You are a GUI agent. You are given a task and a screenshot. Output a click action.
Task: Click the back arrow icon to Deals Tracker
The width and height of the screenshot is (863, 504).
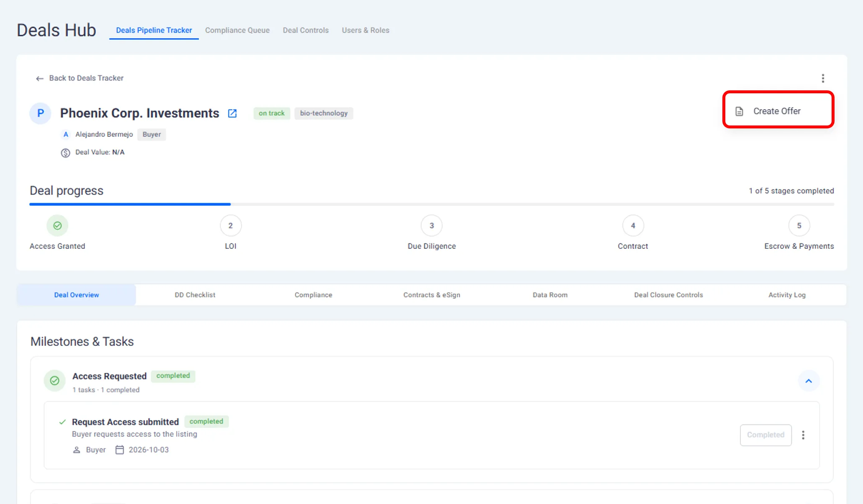(40, 78)
